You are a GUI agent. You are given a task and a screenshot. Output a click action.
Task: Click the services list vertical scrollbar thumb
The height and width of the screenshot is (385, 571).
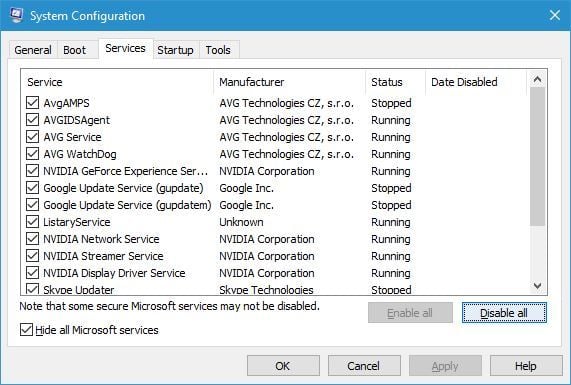click(537, 157)
